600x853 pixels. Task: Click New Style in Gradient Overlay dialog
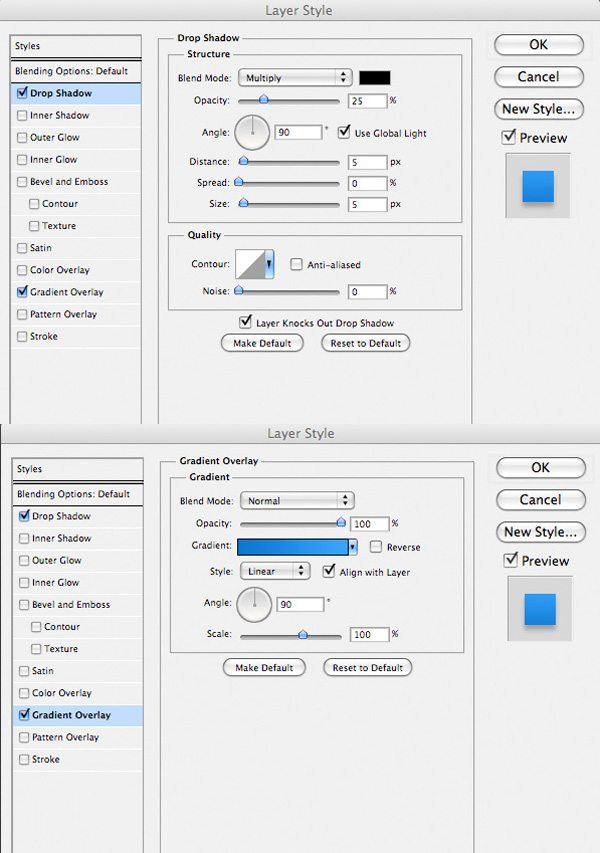[x=541, y=531]
